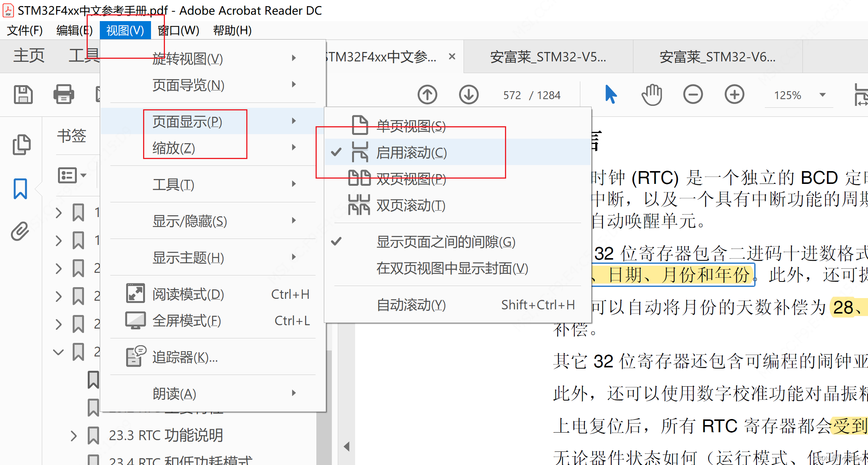868x465 pixels.
Task: Select 单页视图(S) single page view
Action: click(458, 126)
